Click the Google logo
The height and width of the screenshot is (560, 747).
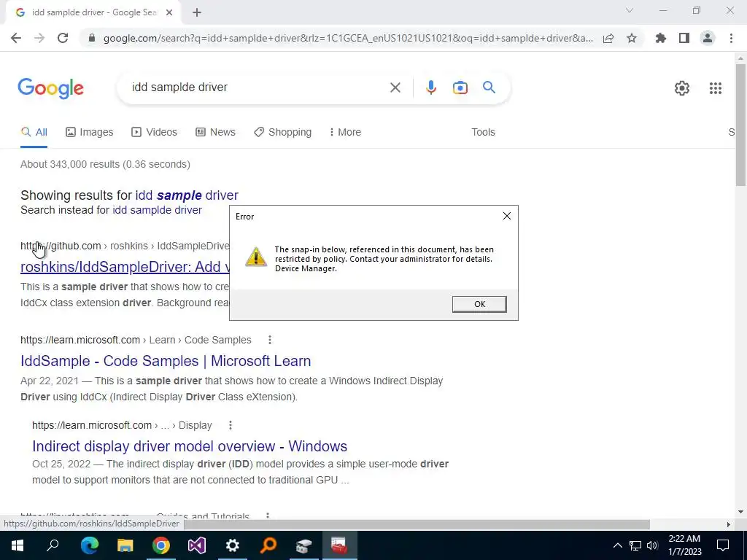tap(51, 88)
